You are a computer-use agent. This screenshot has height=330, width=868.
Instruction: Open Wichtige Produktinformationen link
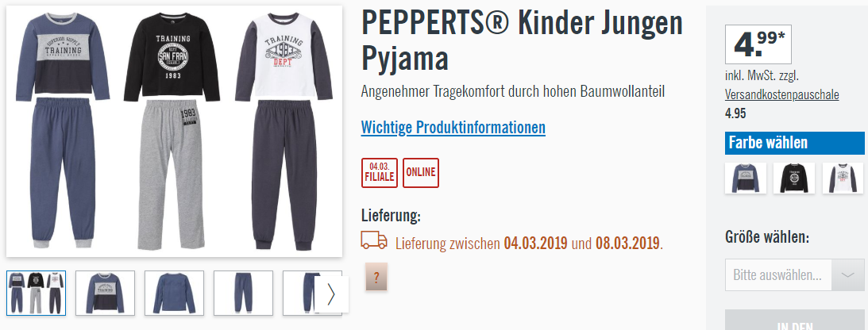(453, 127)
